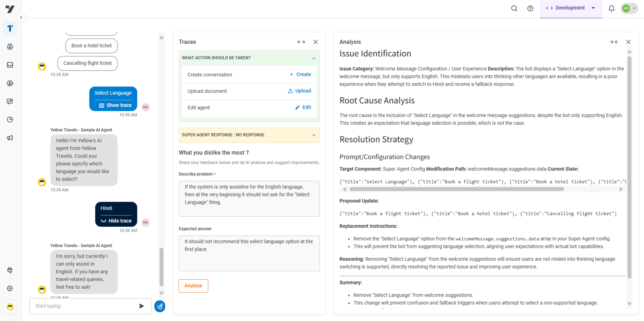
Task: Click Upload for Upload document
Action: (x=299, y=91)
